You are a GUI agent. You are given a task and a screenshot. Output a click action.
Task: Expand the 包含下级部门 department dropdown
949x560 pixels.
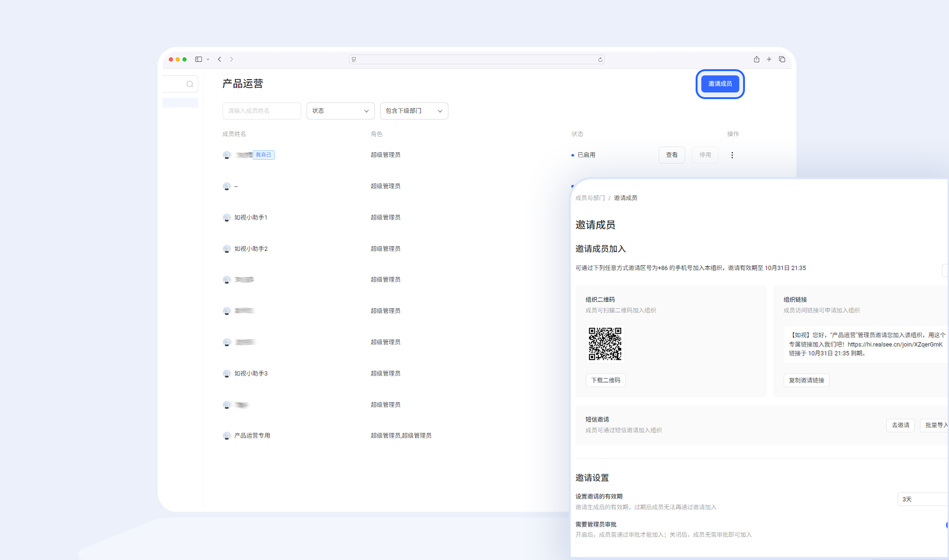click(x=414, y=110)
